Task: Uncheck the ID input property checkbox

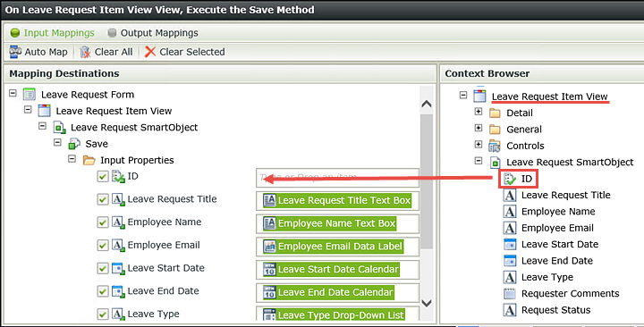Action: [103, 176]
